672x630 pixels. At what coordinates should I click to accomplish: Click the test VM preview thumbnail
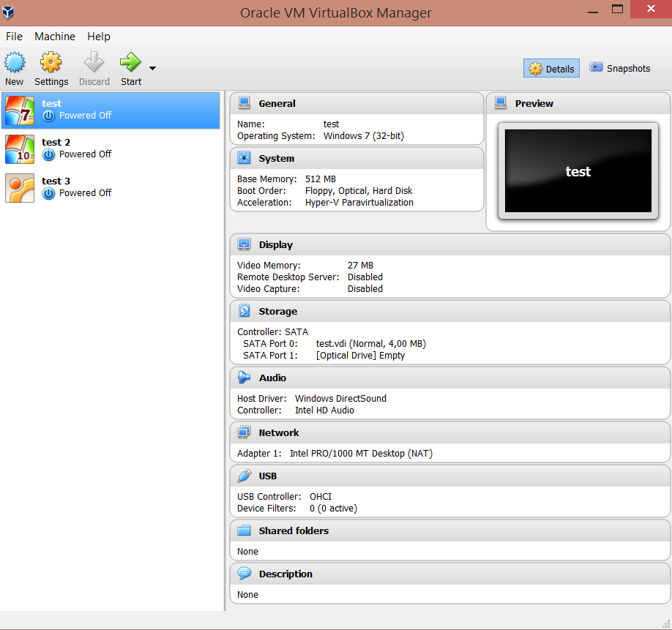578,171
